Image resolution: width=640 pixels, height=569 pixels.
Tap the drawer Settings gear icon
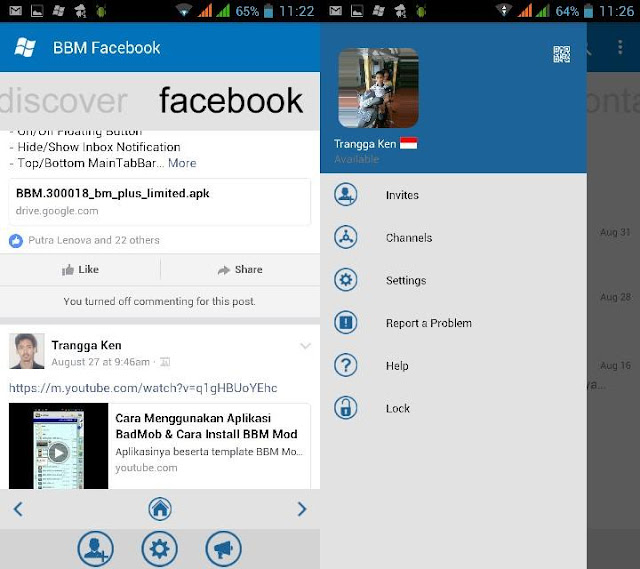(x=346, y=280)
